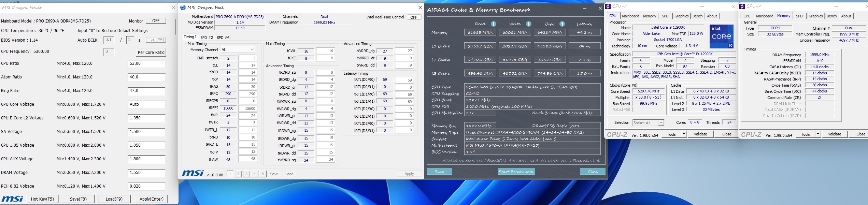Click Close button in CPU-Z window showing the CPU tab
This screenshot has height=205, width=868.
(727, 134)
